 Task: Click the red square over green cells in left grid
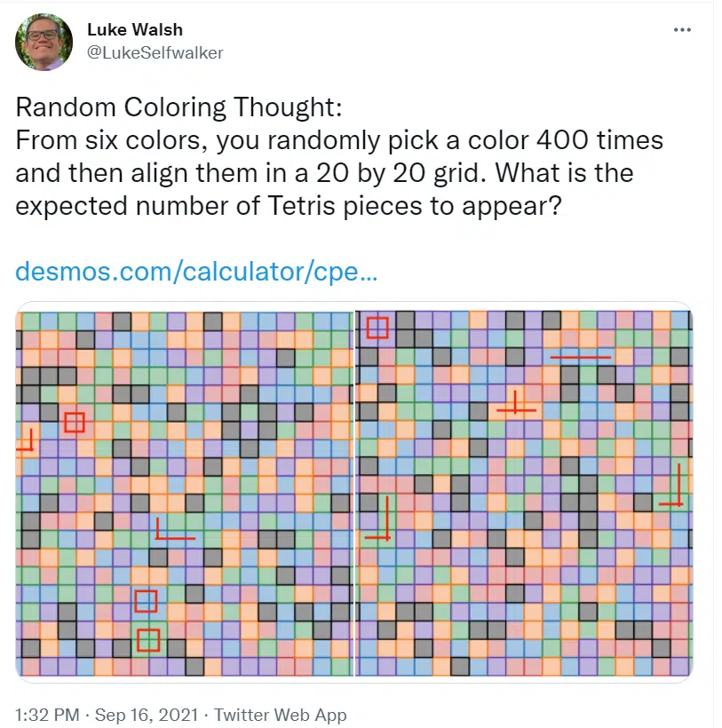pos(148,640)
